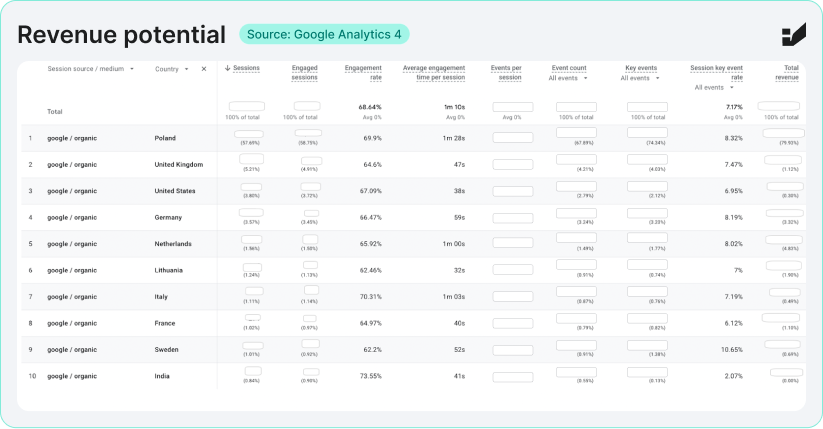Click the Total row label
This screenshot has height=429, width=823.
pos(55,112)
